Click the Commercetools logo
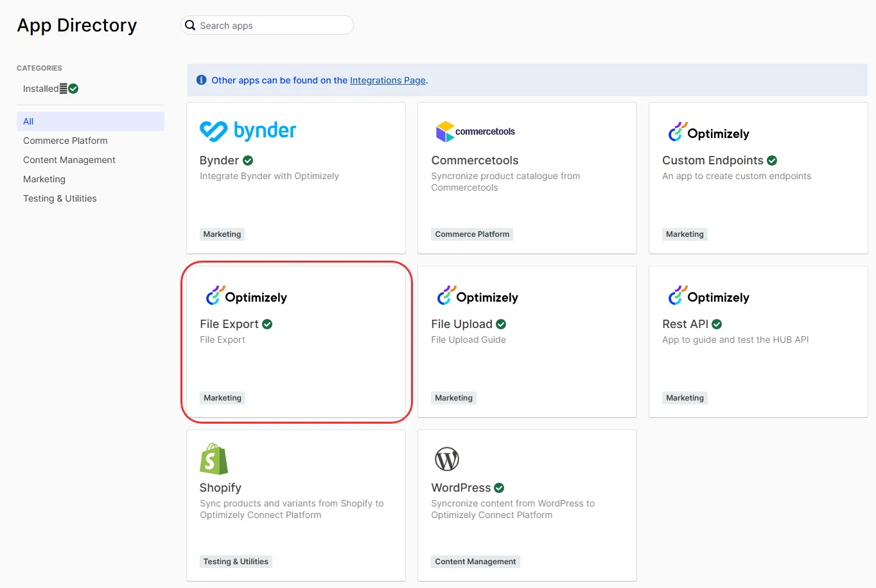This screenshot has width=876, height=588. coord(475,132)
